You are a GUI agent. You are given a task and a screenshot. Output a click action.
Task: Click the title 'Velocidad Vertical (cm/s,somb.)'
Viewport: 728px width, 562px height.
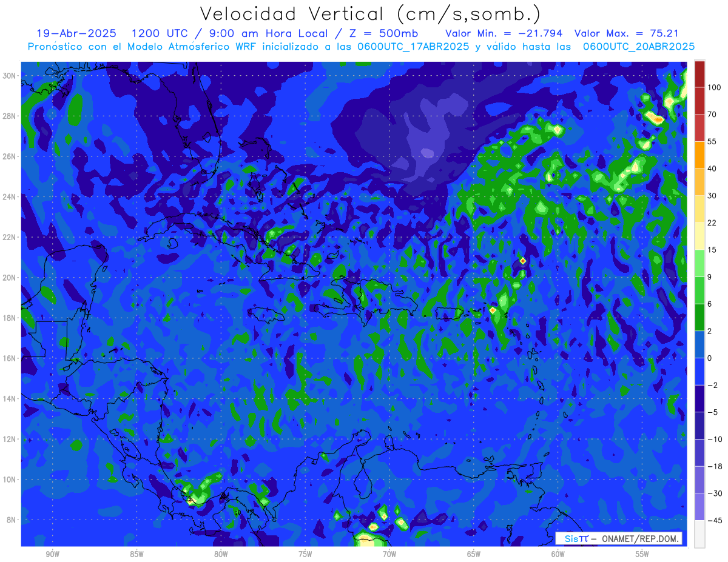tap(370, 15)
